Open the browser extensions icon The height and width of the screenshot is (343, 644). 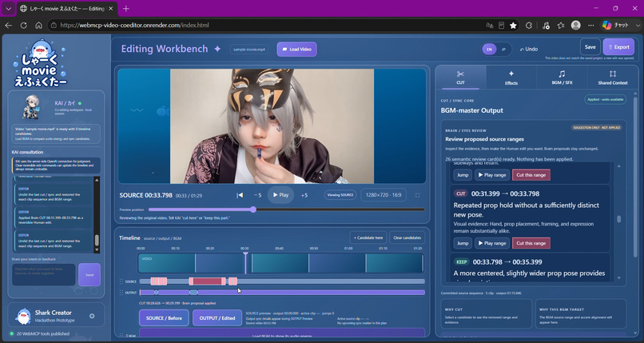point(529,26)
